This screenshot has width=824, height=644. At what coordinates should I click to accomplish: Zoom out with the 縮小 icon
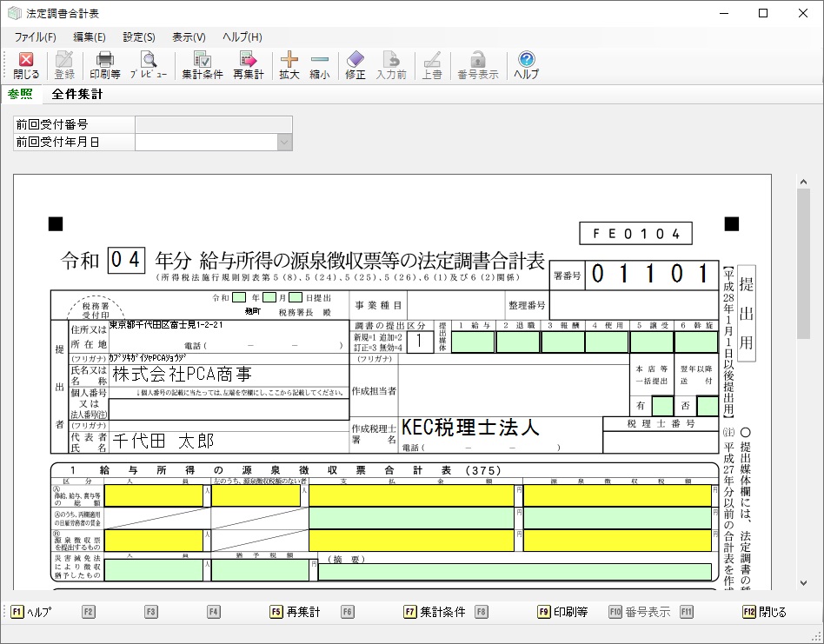[x=319, y=66]
